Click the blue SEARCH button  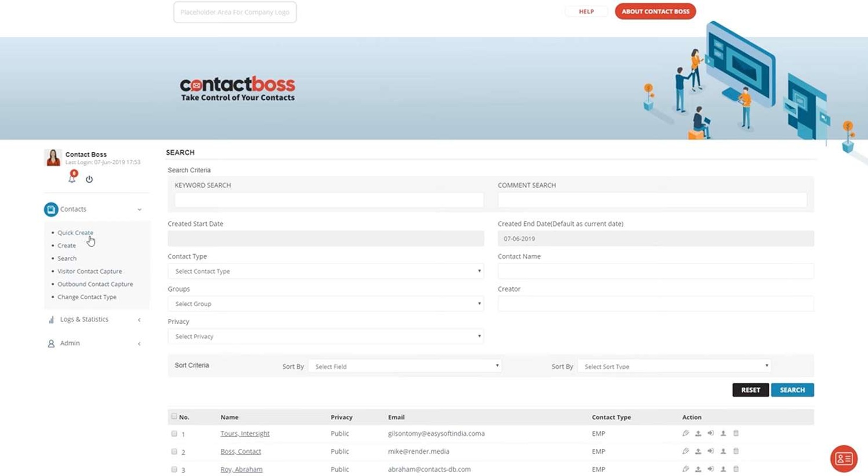point(792,390)
